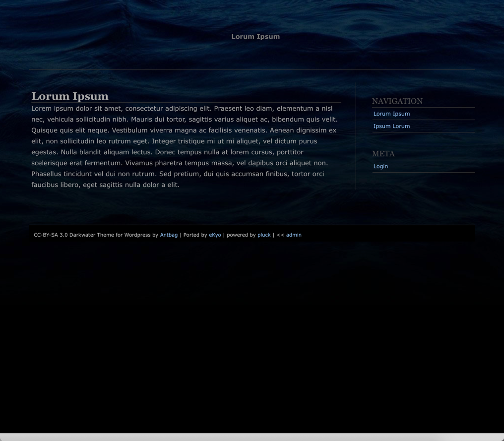This screenshot has width=504, height=441.
Task: Follow the Antbag link in the footer
Action: coord(169,235)
